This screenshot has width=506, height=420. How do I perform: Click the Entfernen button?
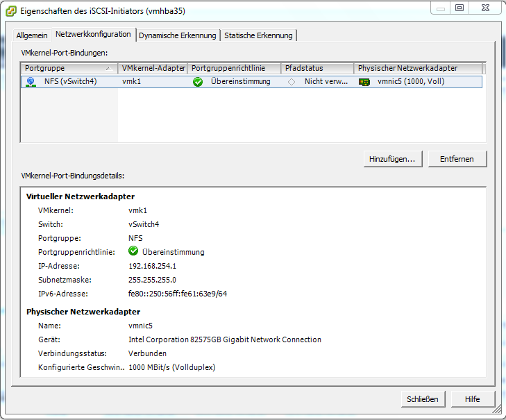click(457, 159)
